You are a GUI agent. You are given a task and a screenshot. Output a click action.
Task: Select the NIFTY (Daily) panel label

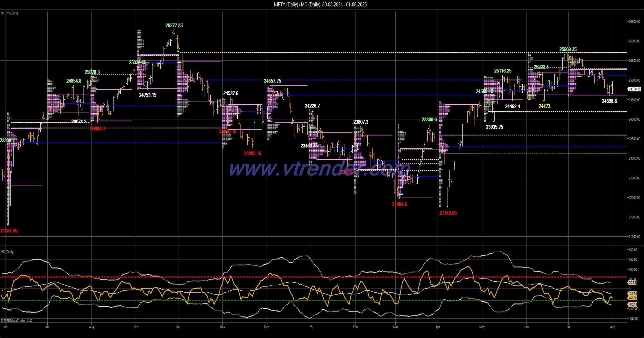(x=9, y=13)
